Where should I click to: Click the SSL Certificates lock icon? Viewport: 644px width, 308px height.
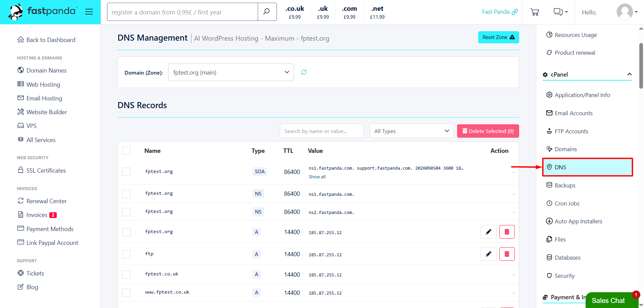pos(20,170)
